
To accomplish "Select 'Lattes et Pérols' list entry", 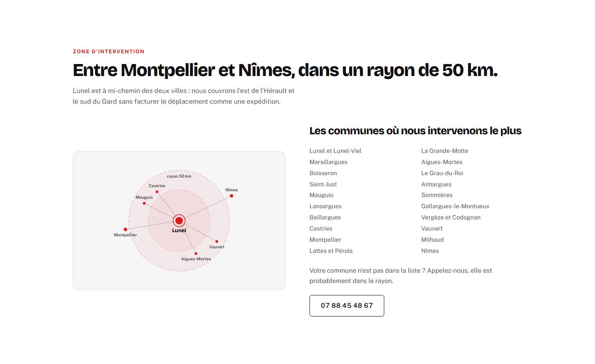I will 331,251.
